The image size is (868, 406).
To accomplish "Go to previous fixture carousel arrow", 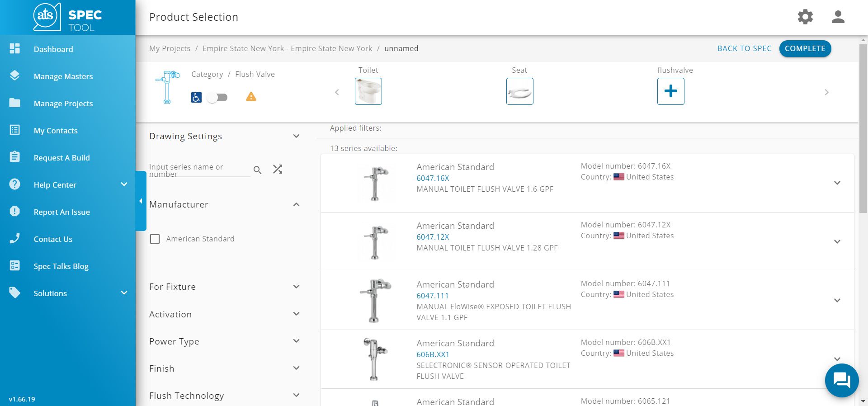I will tap(337, 92).
